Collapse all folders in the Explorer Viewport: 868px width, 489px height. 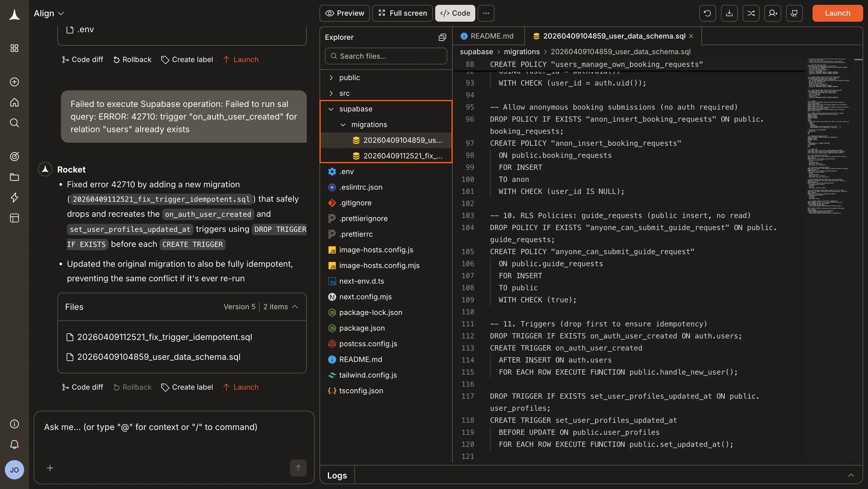pyautogui.click(x=442, y=37)
